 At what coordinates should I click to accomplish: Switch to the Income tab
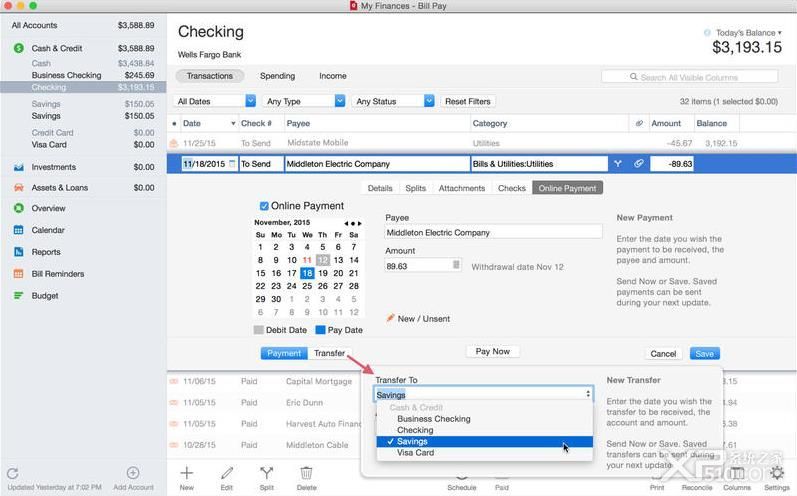pyautogui.click(x=332, y=76)
